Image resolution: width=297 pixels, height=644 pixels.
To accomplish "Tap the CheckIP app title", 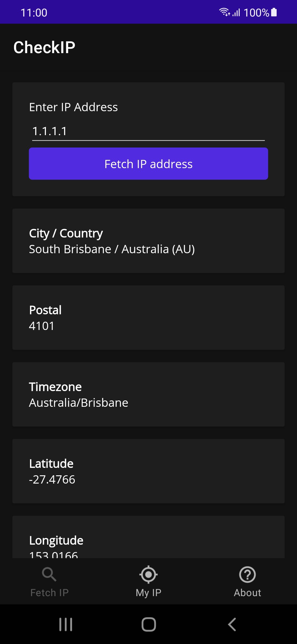I will 44,47.
